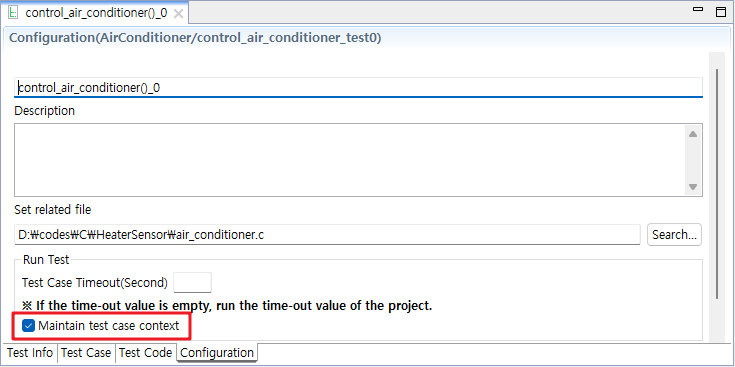
Task: Open the Test Case tab
Action: pyautogui.click(x=86, y=352)
